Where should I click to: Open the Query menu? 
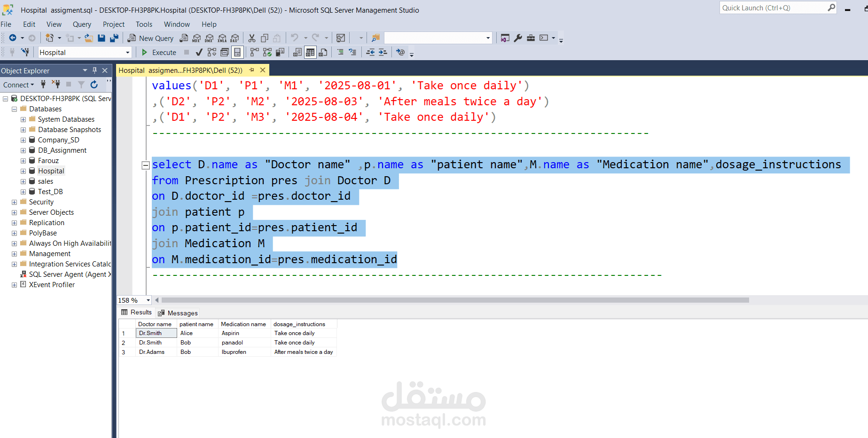coord(82,24)
